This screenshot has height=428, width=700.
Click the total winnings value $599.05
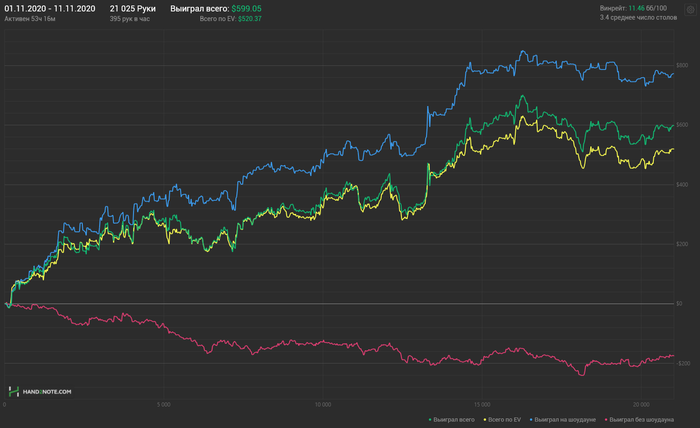[x=246, y=8]
